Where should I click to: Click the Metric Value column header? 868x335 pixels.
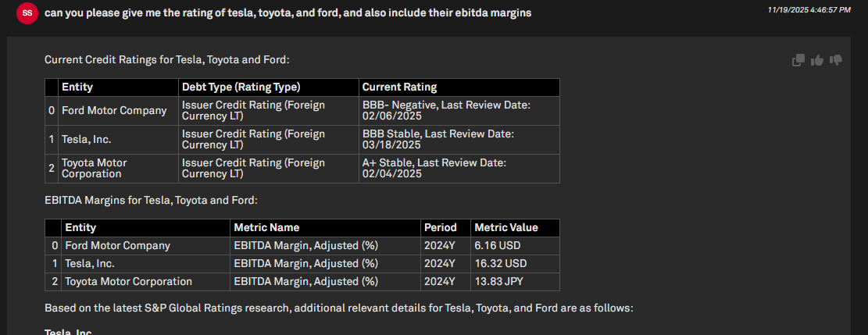click(505, 228)
